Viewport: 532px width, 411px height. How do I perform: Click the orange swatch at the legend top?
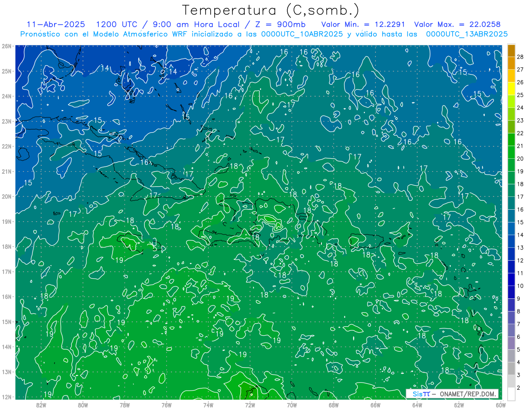pos(511,50)
